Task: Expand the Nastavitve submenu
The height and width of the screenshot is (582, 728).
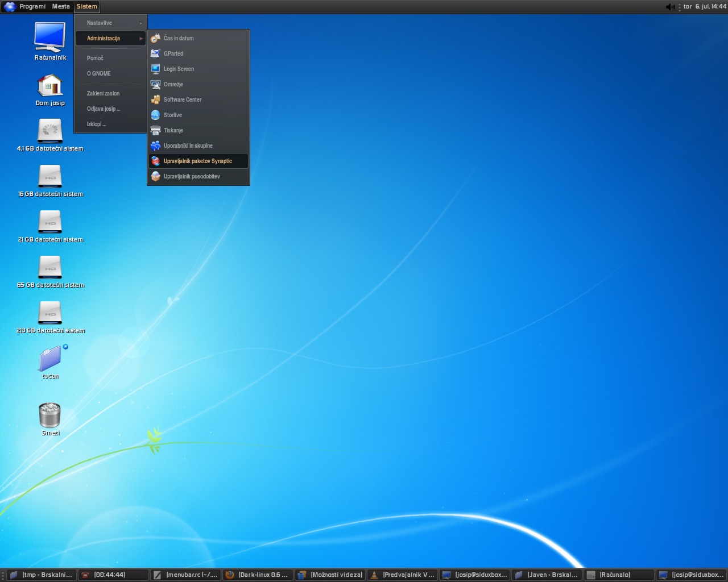Action: [111, 23]
